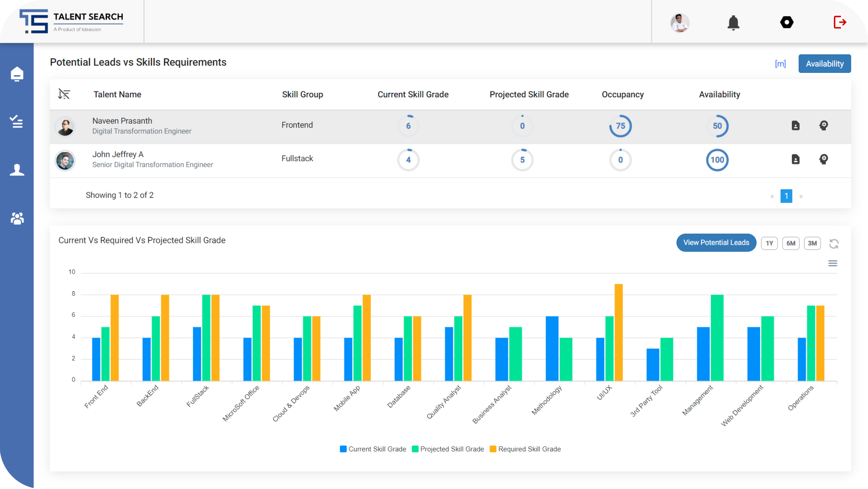Click the skill insight head icon for John Jeffrey A
868x489 pixels.
tap(823, 159)
